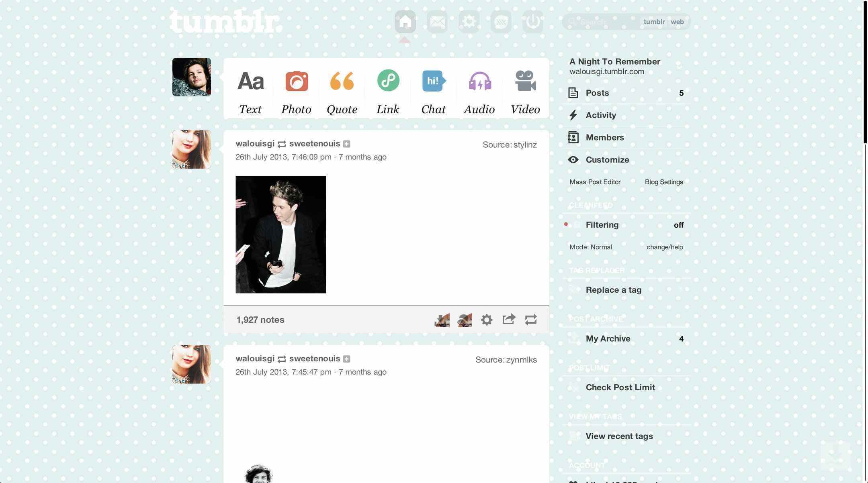Open the Settings gear in the header
The width and height of the screenshot is (868, 483).
[469, 22]
